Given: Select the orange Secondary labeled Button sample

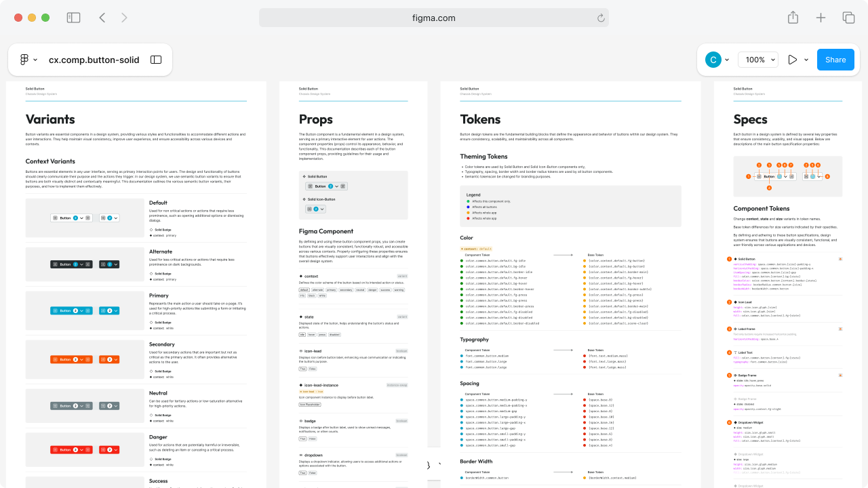Looking at the screenshot, I should coord(71,359).
